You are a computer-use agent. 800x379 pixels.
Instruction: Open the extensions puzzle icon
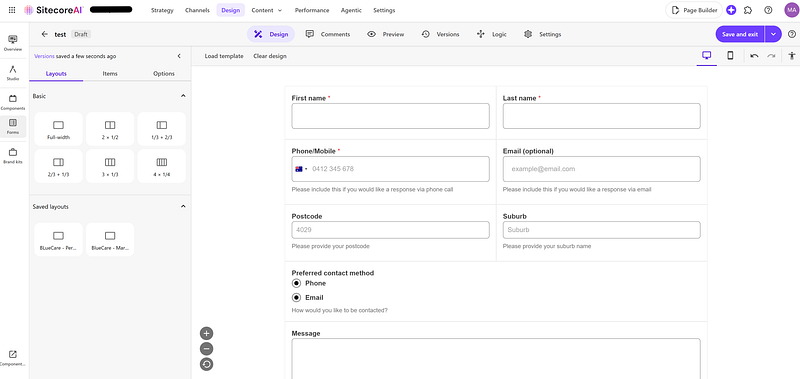[748, 10]
